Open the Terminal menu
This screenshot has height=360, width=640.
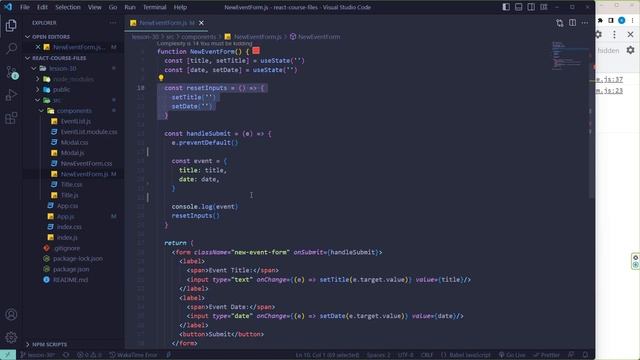(155, 7)
